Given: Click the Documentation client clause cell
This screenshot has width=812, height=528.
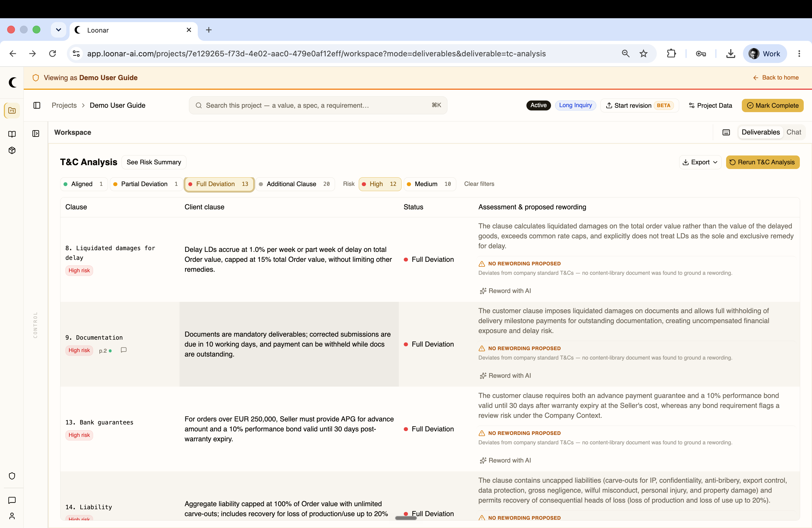Looking at the screenshot, I should pyautogui.click(x=289, y=344).
